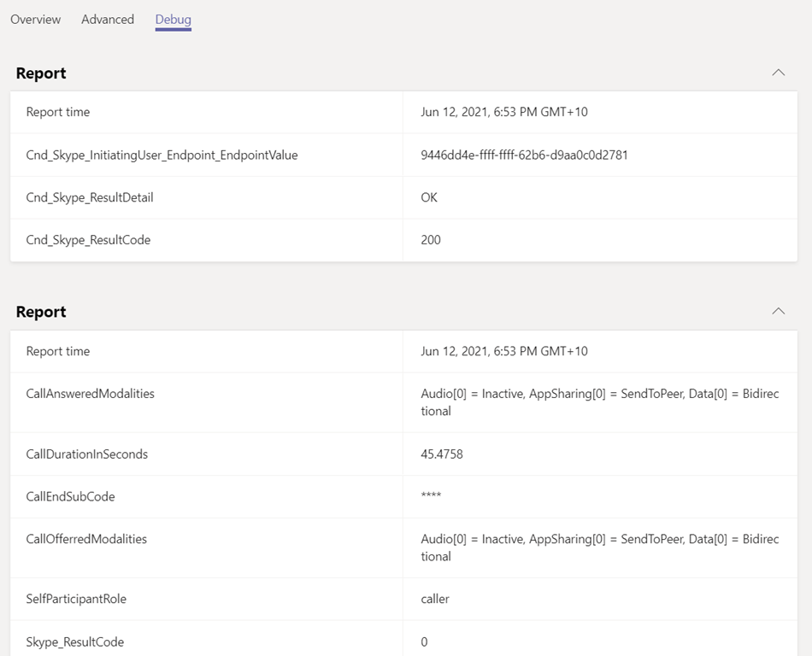This screenshot has width=812, height=656.
Task: Collapse the first Report section chevron
Action: coord(778,73)
